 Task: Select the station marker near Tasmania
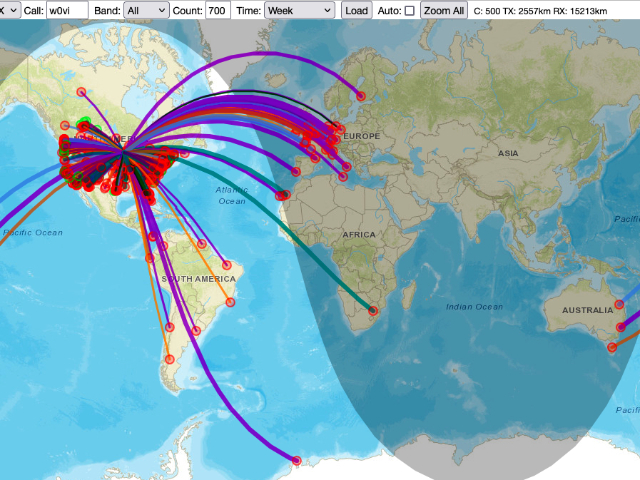(609, 346)
